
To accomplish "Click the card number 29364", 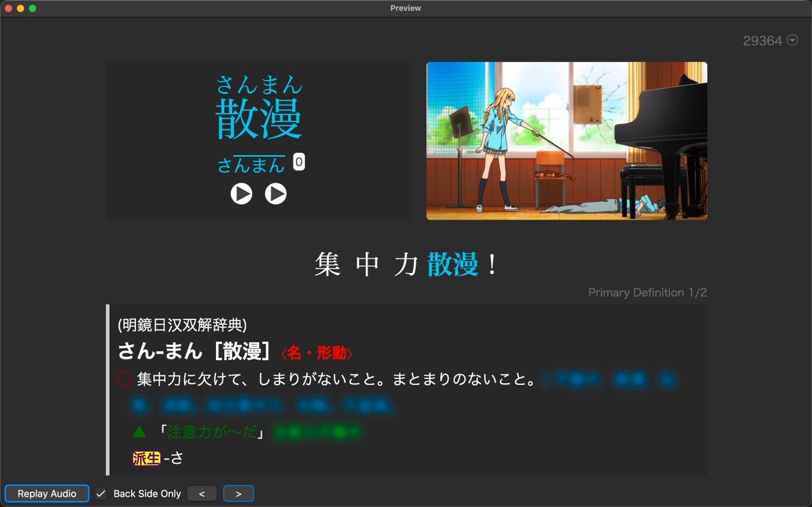I will [x=763, y=41].
